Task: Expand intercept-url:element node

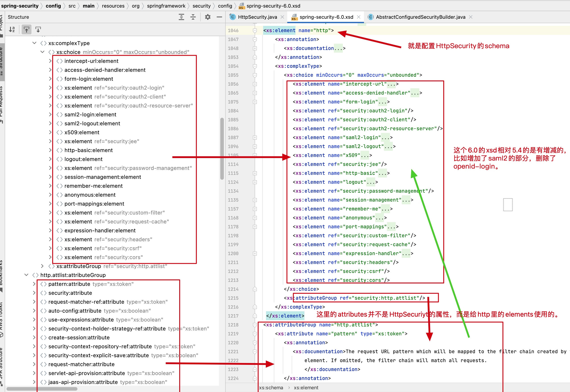Action: [50, 61]
